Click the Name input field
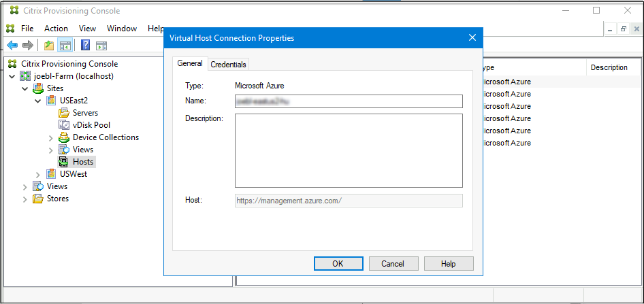 click(349, 101)
